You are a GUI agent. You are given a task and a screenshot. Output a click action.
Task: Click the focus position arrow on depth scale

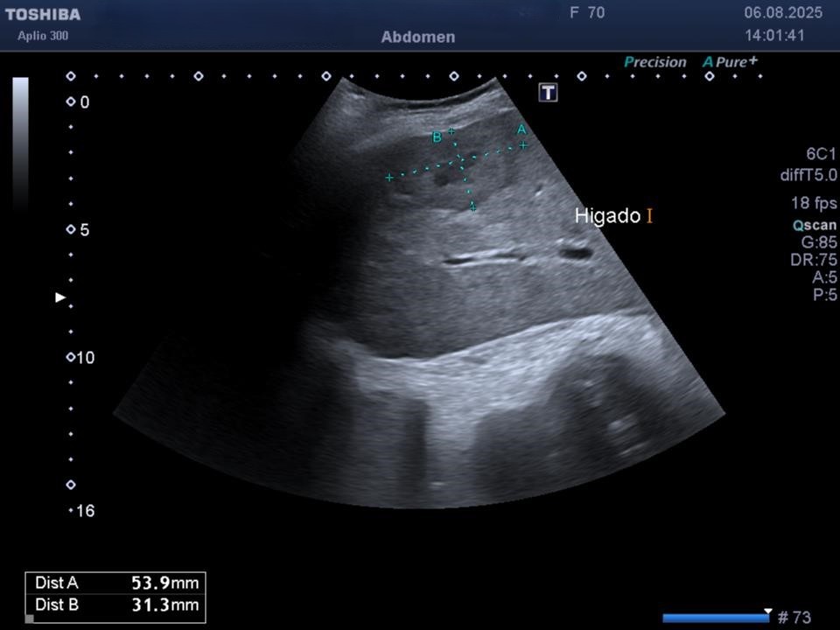(x=60, y=297)
